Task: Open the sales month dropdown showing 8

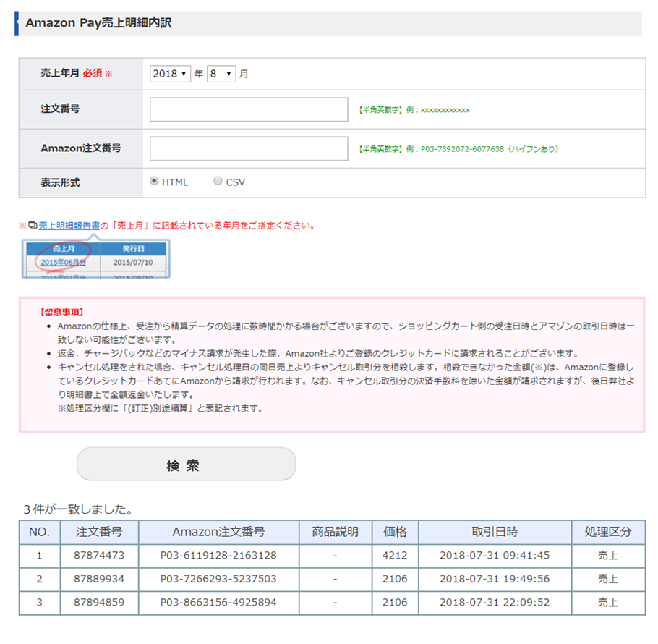Action: coord(221,74)
